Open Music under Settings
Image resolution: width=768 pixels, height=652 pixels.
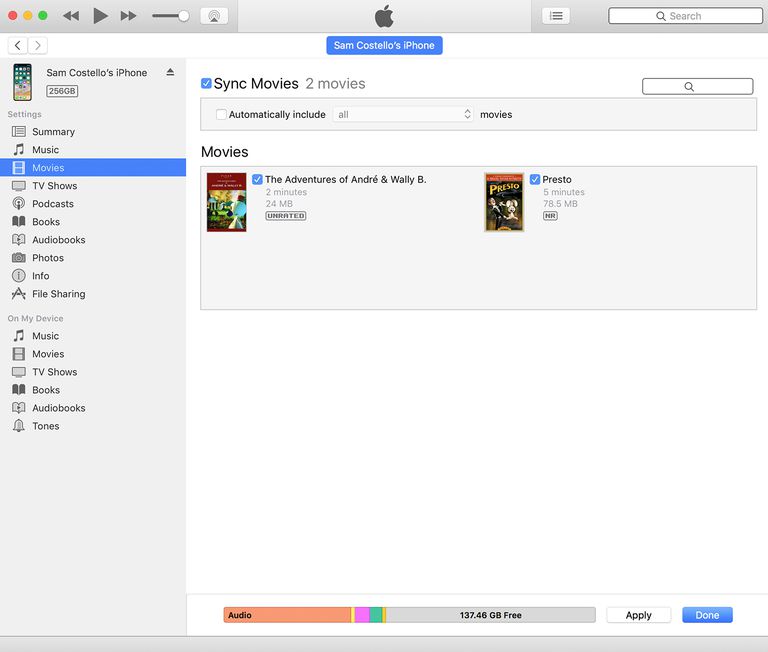click(93, 150)
